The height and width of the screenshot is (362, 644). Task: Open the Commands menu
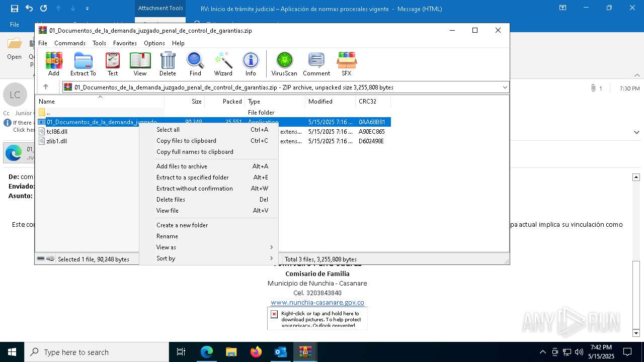70,43
